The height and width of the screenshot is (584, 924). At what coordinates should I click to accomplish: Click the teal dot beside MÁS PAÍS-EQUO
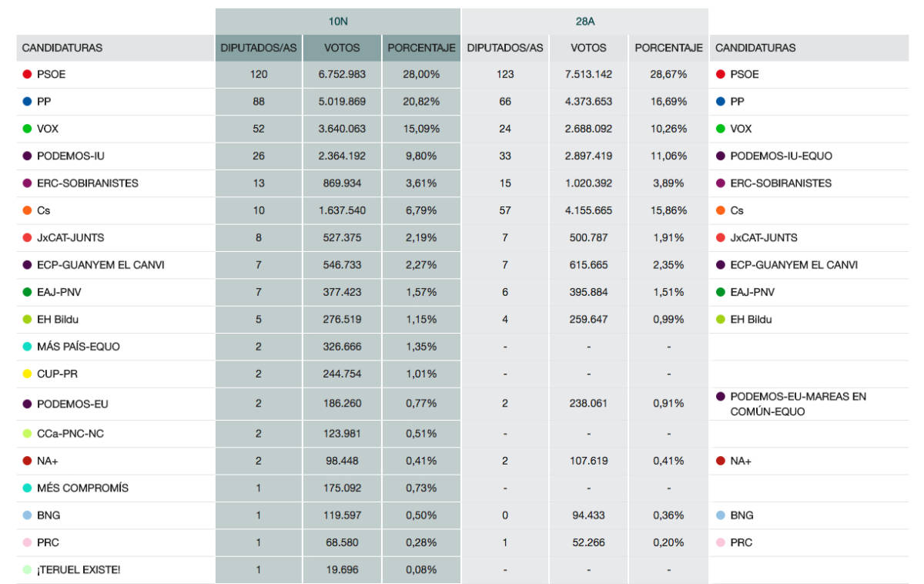[27, 347]
